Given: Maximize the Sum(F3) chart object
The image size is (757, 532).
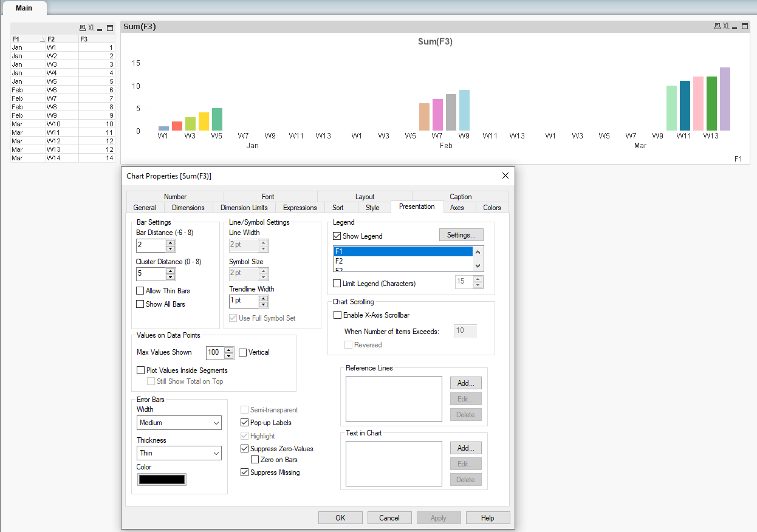Looking at the screenshot, I should click(x=745, y=26).
